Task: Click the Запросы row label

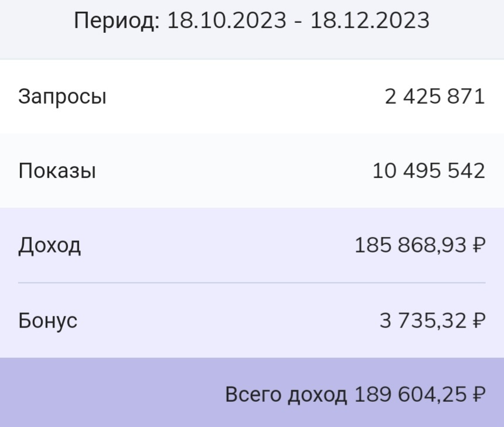Action: (x=62, y=97)
